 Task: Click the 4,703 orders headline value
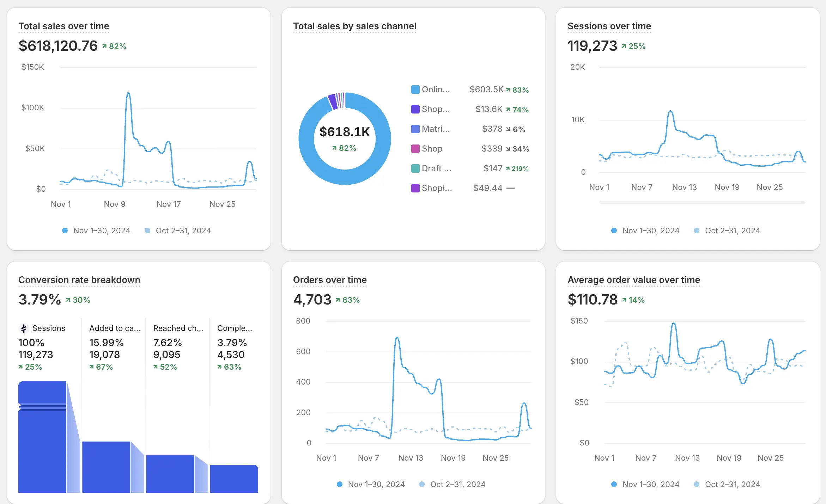pyautogui.click(x=312, y=300)
